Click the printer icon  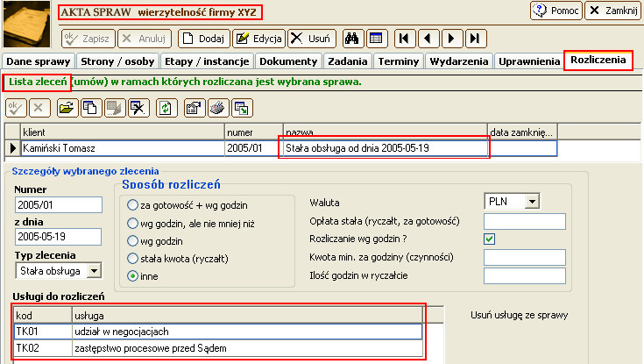coord(218,108)
